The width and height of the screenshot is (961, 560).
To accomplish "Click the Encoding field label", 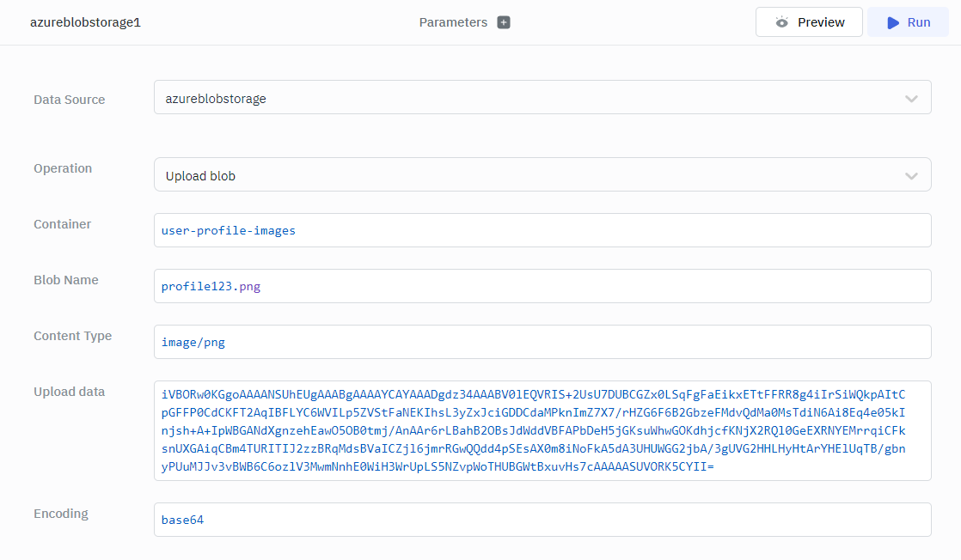I will [61, 514].
